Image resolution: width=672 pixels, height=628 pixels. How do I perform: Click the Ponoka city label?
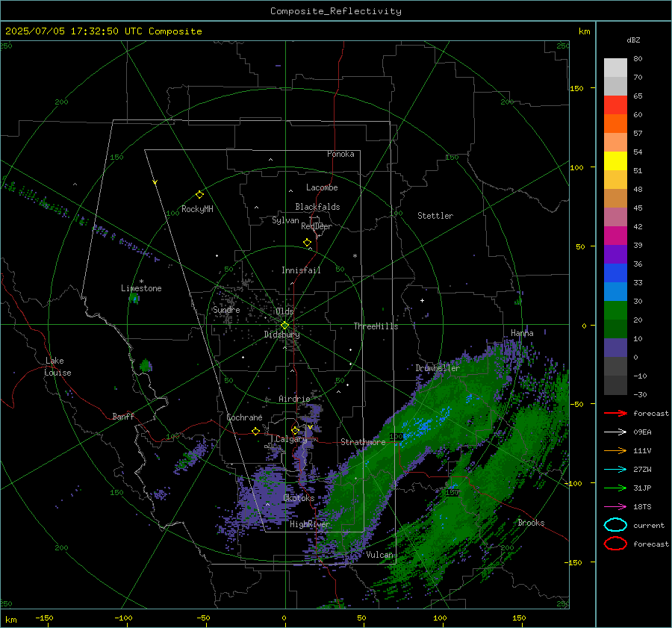pos(340,154)
